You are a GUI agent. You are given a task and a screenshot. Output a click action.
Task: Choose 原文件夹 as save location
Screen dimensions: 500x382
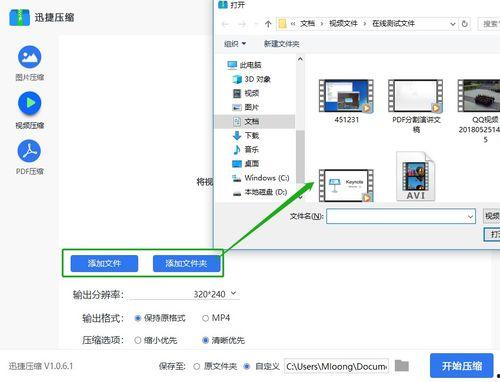tap(197, 366)
